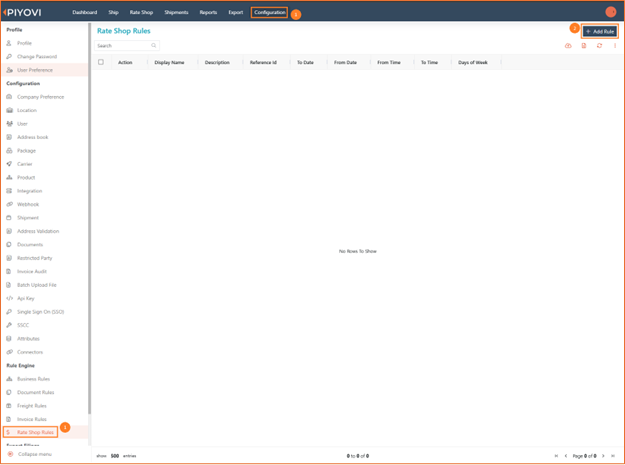Screen dimensions: 625x465
Task: Click into the Search input field
Action: (x=122, y=46)
